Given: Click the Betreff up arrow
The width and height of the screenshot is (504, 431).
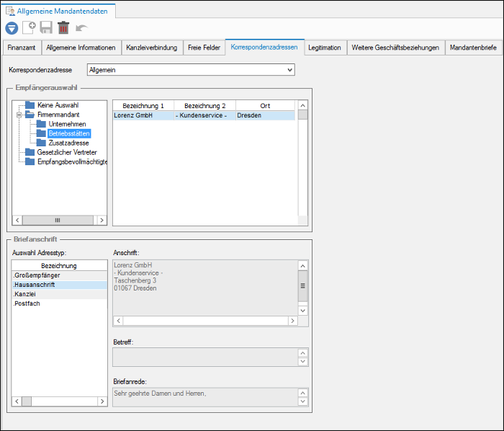Looking at the screenshot, I should (303, 353).
